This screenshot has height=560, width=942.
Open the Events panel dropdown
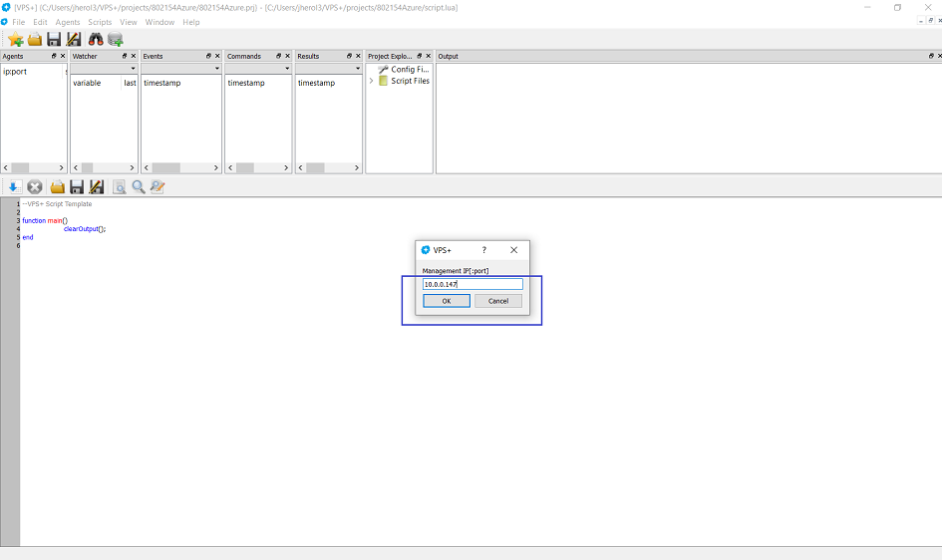216,69
